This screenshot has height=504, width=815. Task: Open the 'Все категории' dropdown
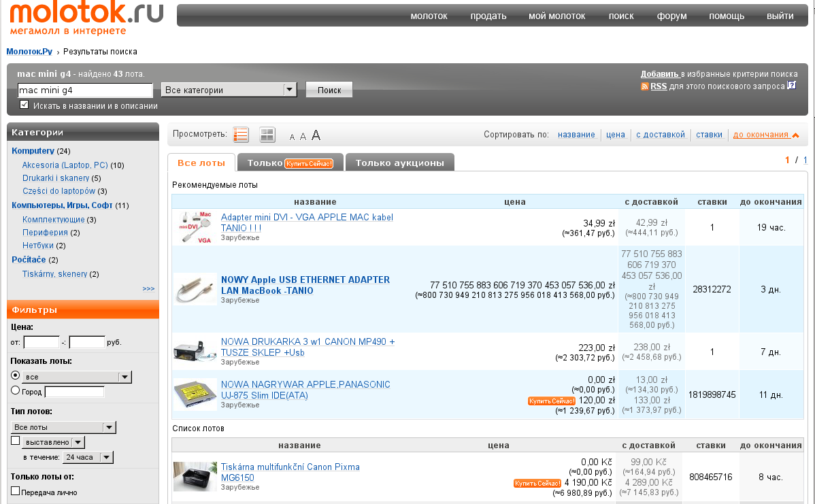tap(229, 90)
